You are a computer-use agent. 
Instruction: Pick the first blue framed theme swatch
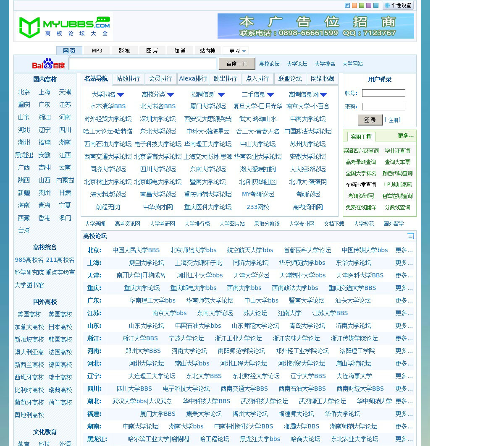[x=347, y=5]
